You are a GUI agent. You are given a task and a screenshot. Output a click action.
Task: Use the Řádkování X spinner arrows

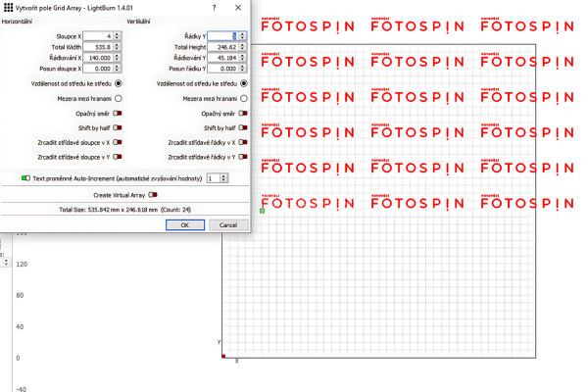[117, 58]
